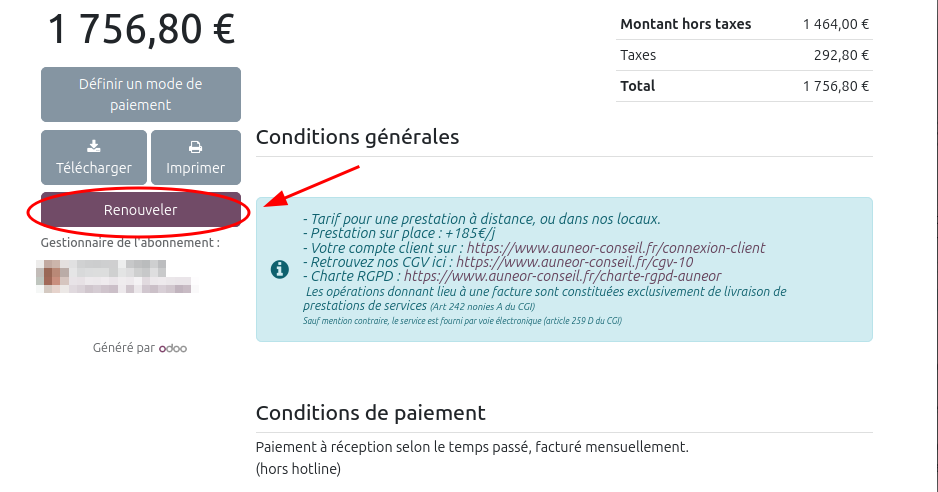Click the bold Total label in summary table

click(638, 86)
